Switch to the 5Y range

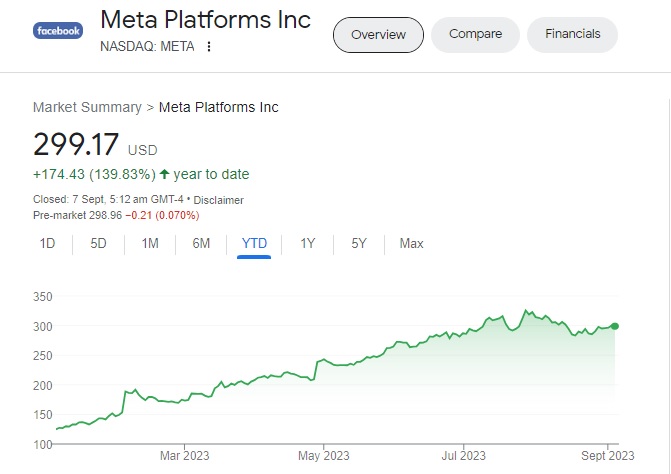[x=359, y=243]
